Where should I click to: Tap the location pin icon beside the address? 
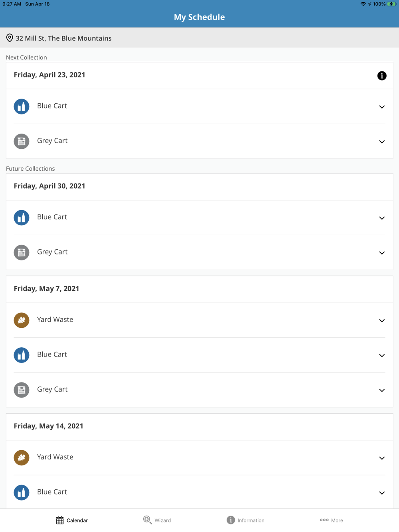point(10,38)
